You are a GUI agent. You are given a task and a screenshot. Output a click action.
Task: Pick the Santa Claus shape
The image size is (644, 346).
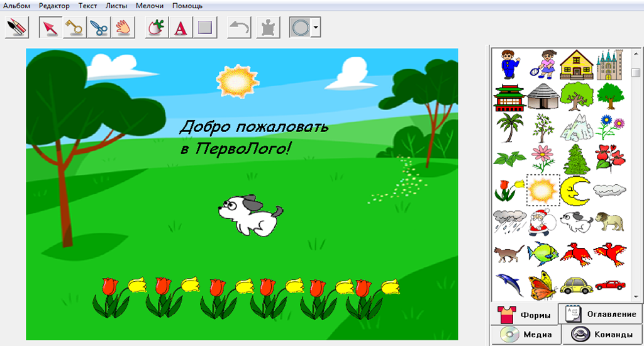click(x=541, y=222)
